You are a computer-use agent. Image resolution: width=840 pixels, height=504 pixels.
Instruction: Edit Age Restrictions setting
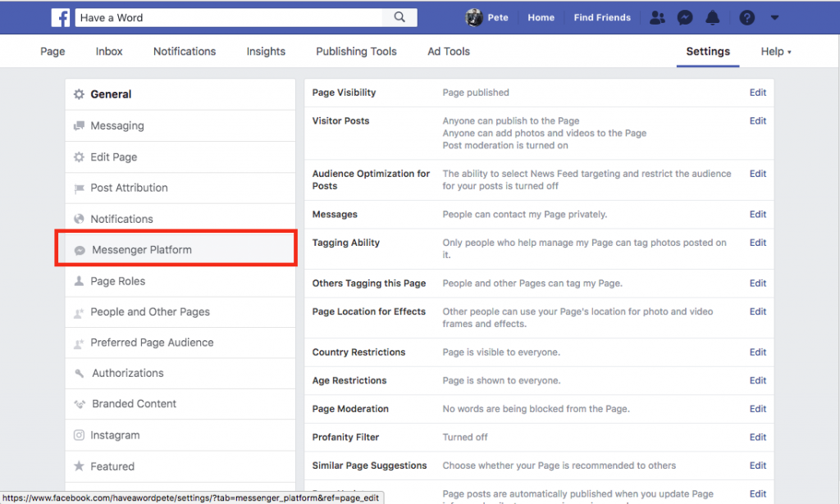(x=757, y=380)
